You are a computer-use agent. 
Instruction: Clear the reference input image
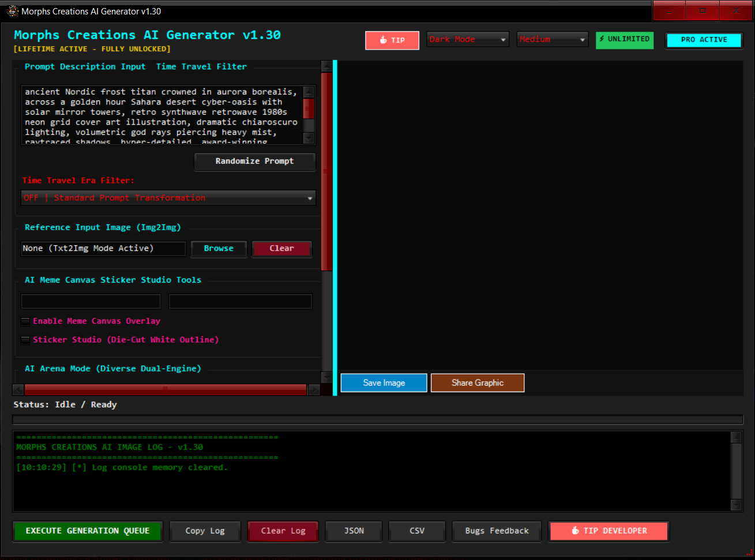click(x=281, y=249)
